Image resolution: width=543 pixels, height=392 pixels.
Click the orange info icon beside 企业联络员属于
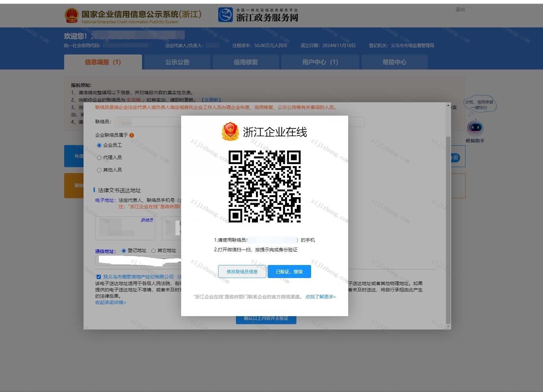[132, 135]
